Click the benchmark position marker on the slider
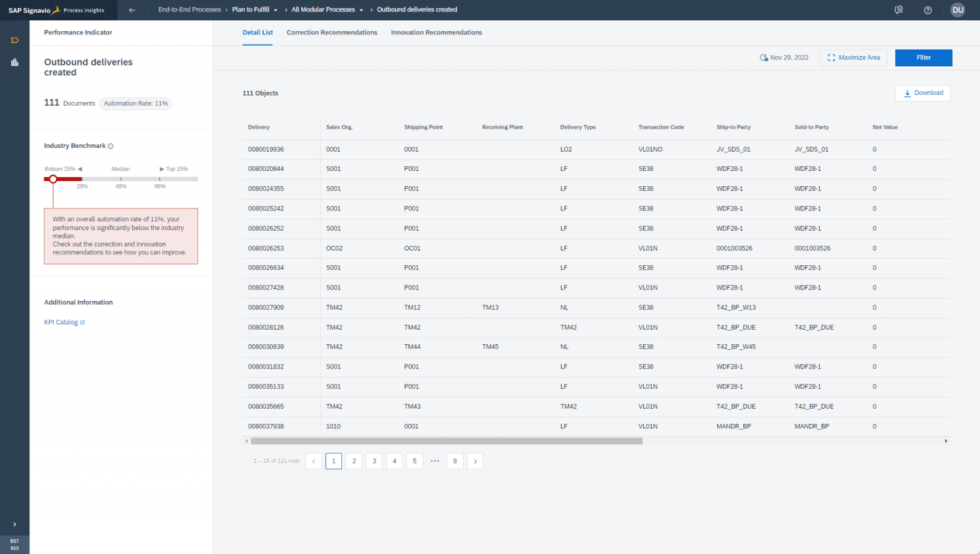Image resolution: width=980 pixels, height=554 pixels. click(x=53, y=179)
